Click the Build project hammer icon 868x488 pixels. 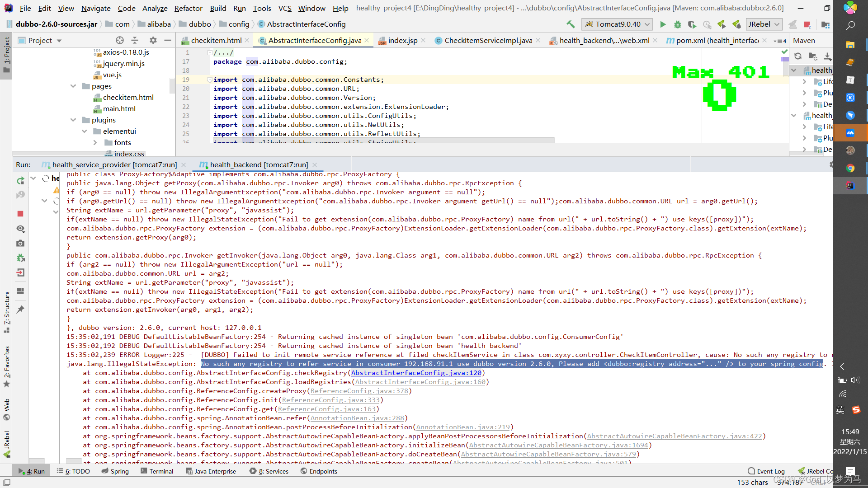click(571, 24)
